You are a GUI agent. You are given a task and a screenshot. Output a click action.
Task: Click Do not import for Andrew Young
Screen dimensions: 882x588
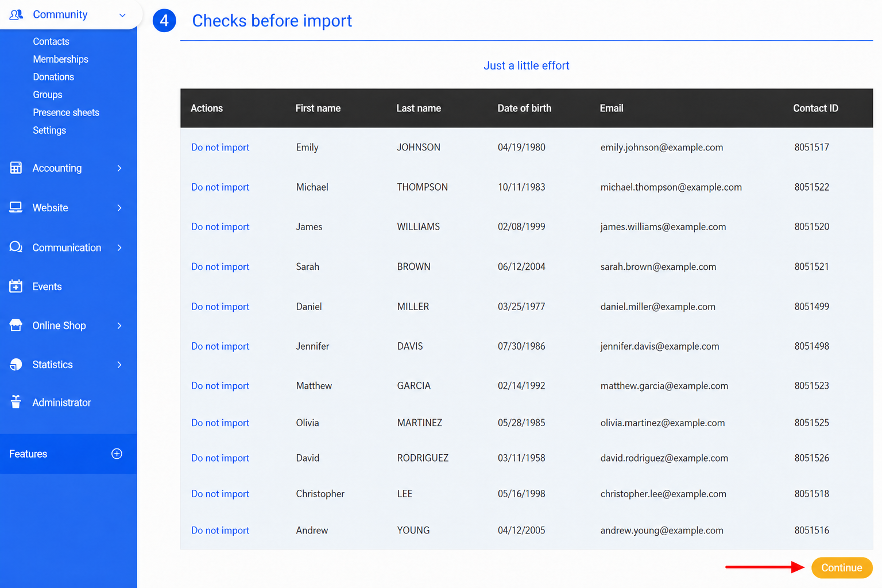tap(220, 531)
